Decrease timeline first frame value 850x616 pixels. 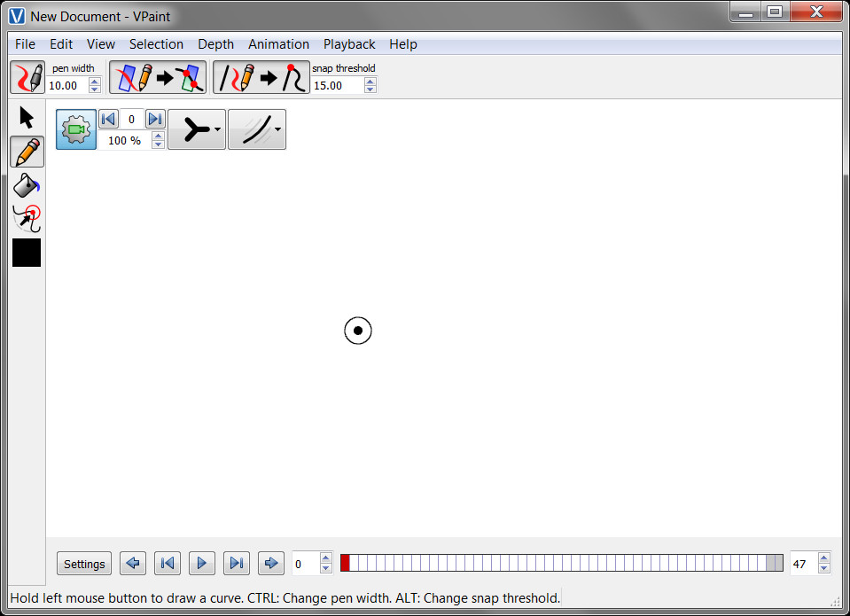pos(326,569)
